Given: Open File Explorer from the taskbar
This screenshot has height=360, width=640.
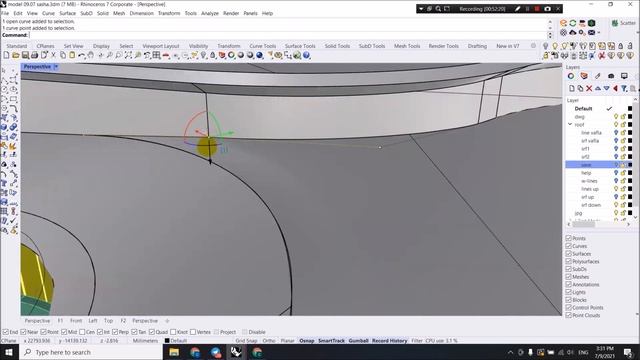Looking at the screenshot, I should [x=174, y=352].
